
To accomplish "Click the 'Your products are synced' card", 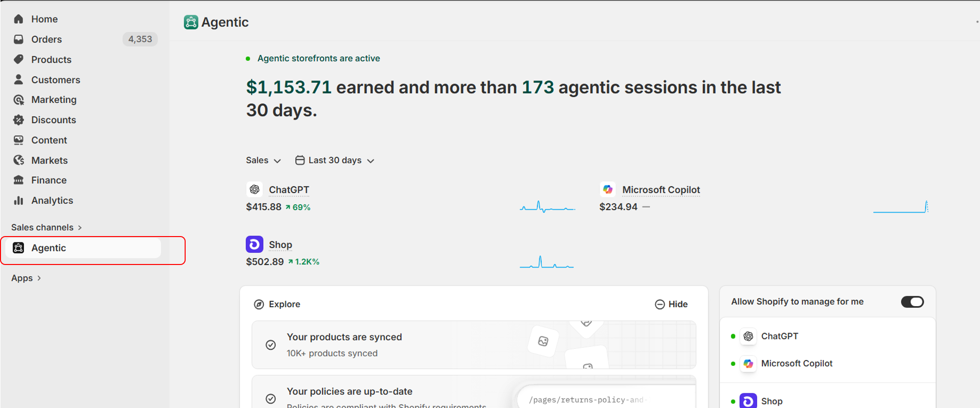I will [474, 345].
